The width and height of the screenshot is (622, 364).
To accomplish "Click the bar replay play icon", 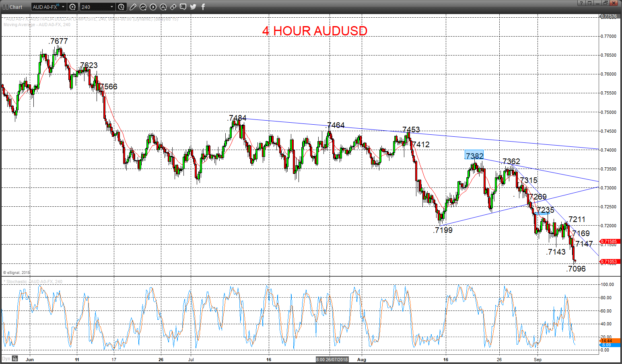I will click(153, 7).
